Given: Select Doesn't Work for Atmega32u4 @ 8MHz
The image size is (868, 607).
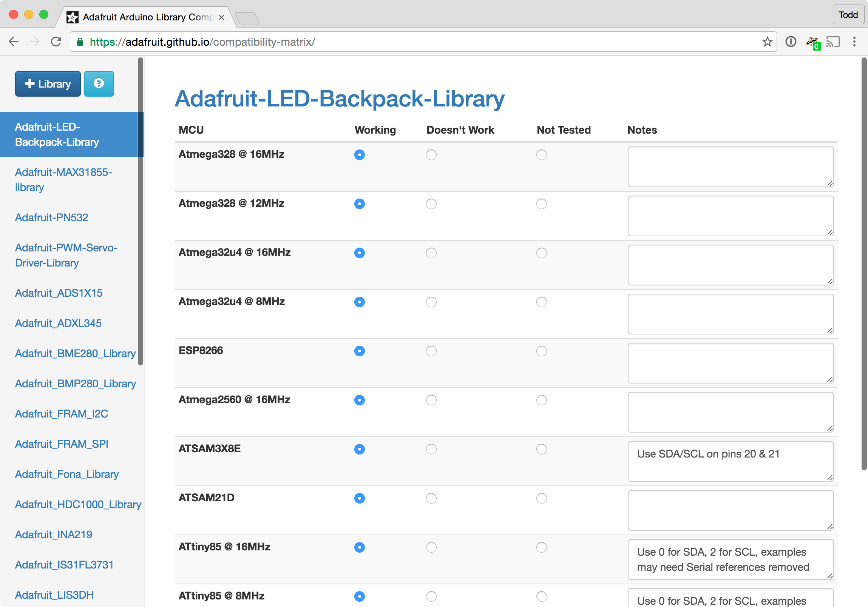Looking at the screenshot, I should [x=431, y=302].
